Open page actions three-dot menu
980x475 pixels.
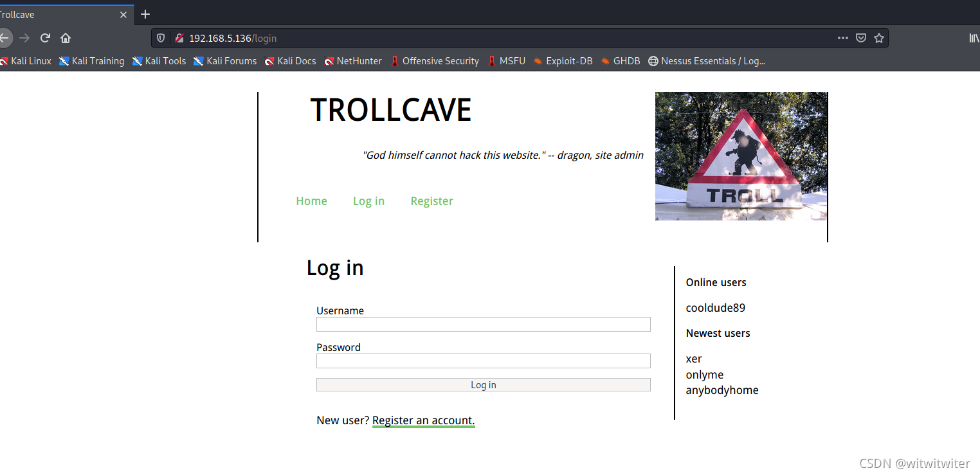(x=843, y=38)
